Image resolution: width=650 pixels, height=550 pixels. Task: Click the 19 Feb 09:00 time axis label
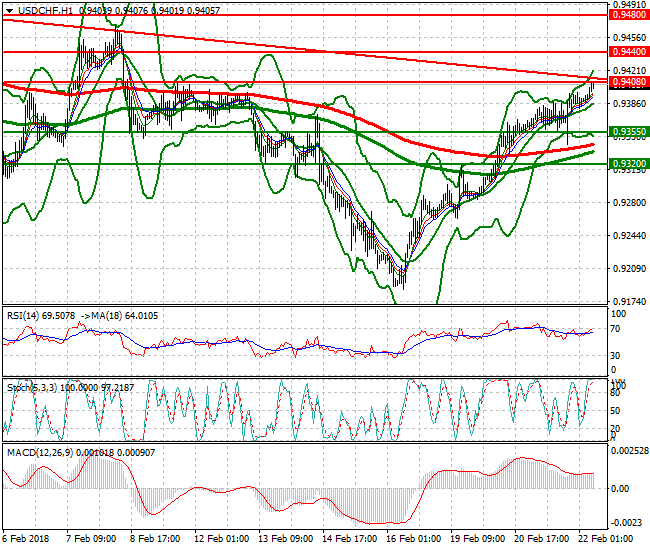coord(477,539)
